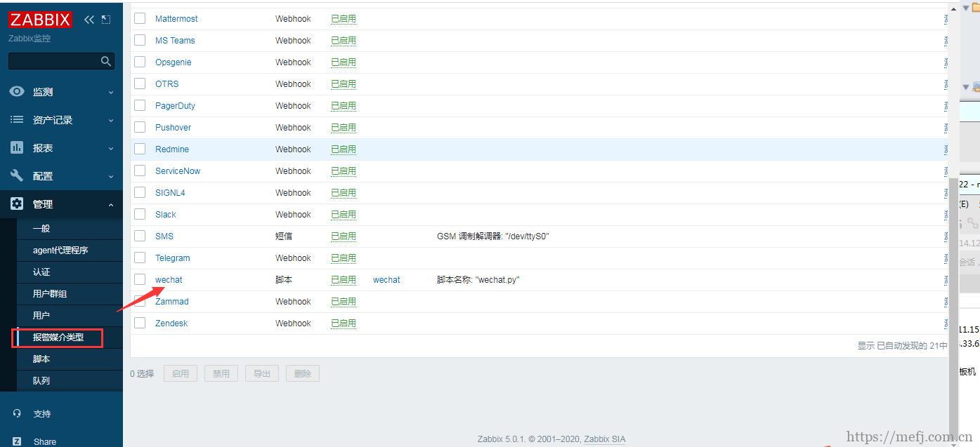Click the search magnifier icon
Image resolution: width=980 pixels, height=447 pixels.
(x=106, y=62)
